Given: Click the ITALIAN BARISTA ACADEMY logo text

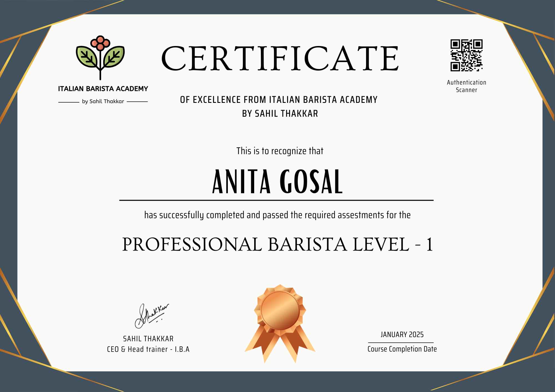Looking at the screenshot, I should pos(103,89).
